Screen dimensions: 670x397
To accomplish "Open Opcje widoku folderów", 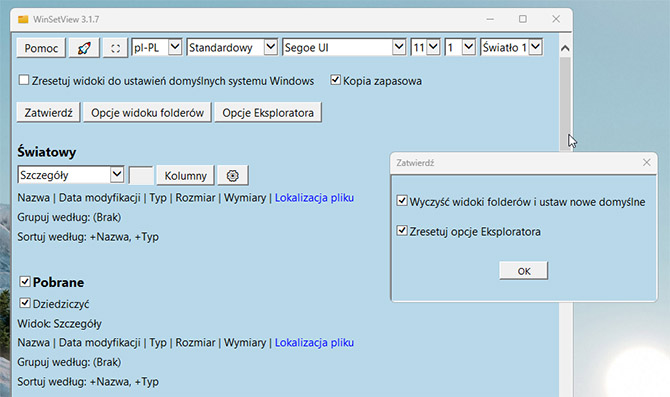I will click(147, 112).
